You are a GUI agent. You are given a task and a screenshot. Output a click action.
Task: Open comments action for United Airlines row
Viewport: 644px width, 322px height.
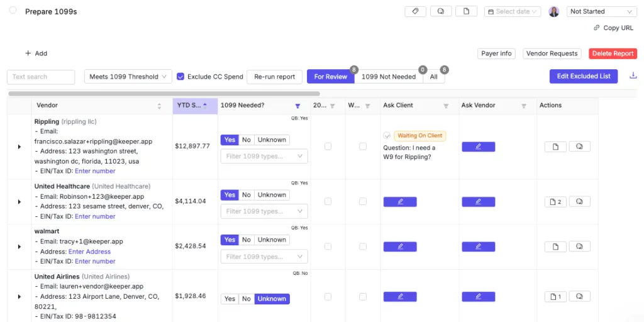(x=579, y=296)
